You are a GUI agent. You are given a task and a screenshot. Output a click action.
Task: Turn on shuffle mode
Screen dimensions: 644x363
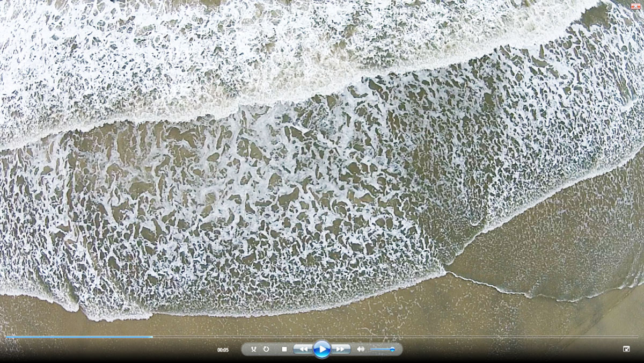254,349
